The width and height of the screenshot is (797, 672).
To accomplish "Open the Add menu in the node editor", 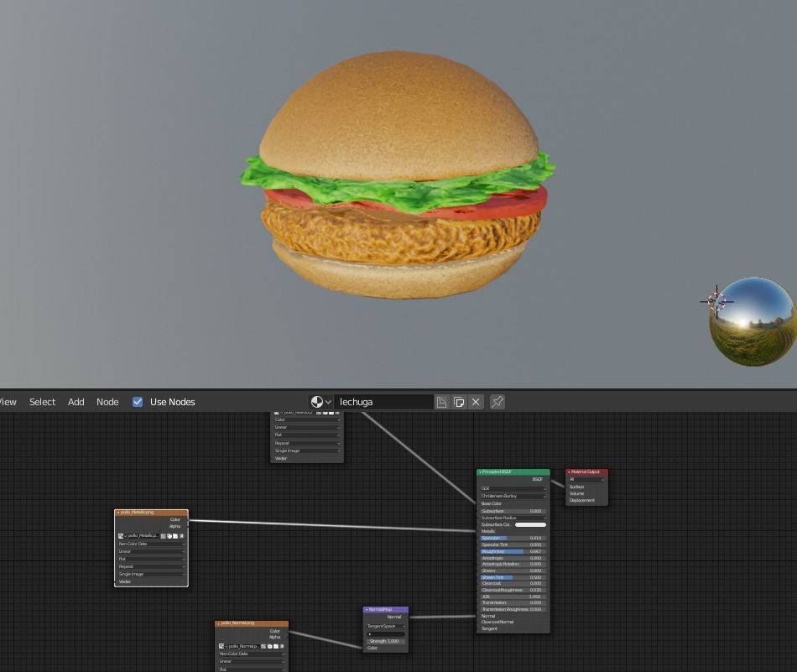I will [x=76, y=402].
